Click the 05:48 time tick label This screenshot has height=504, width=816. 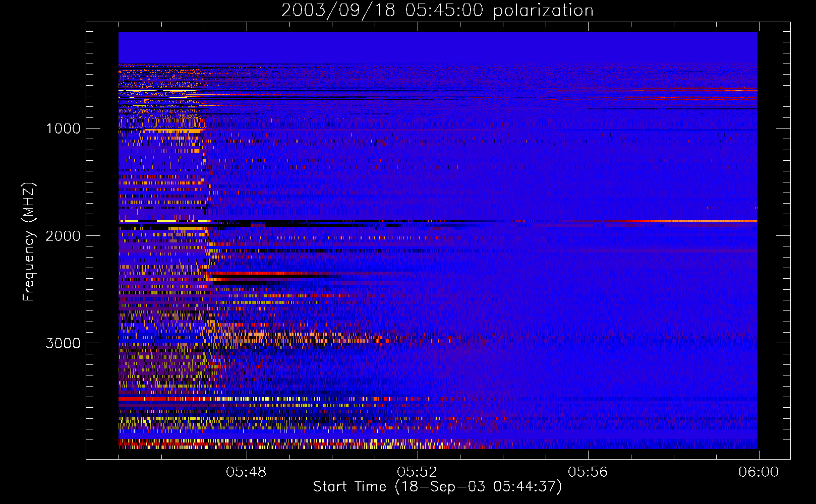point(246,472)
